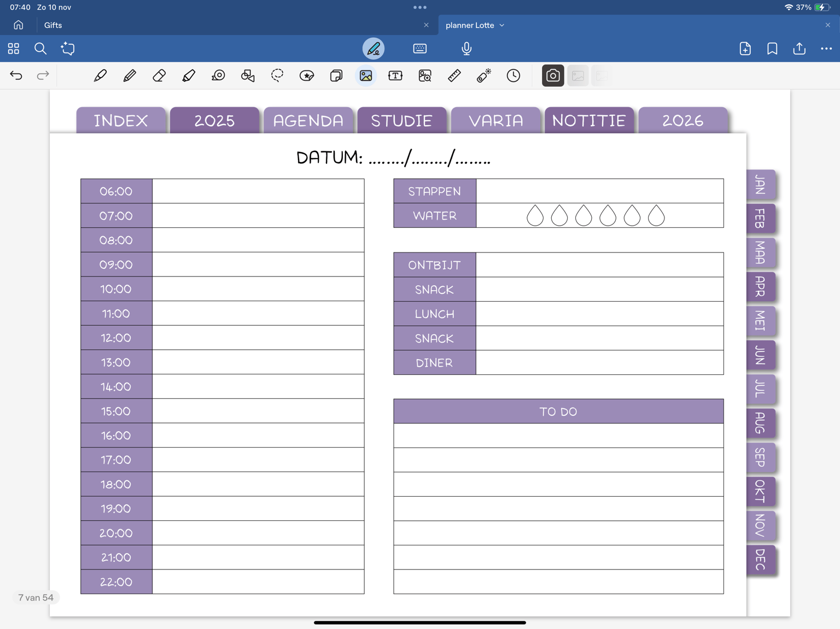Open the timer clock tool
The height and width of the screenshot is (629, 840).
click(x=514, y=75)
